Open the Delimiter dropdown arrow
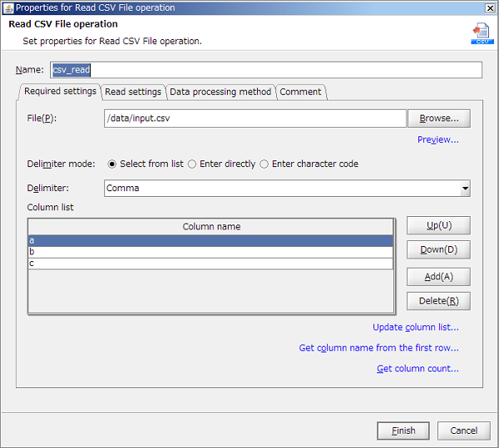The height and width of the screenshot is (448, 499). (464, 189)
